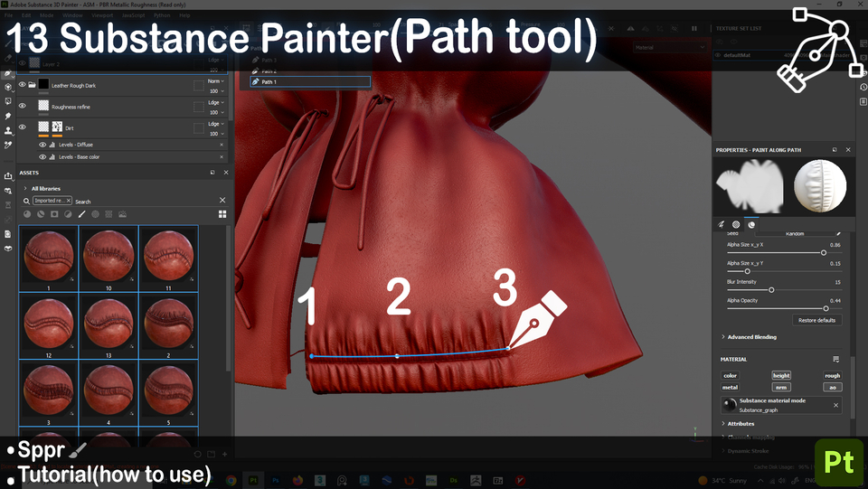The height and width of the screenshot is (489, 868).
Task: Click the search magnifier in Assets
Action: click(26, 201)
